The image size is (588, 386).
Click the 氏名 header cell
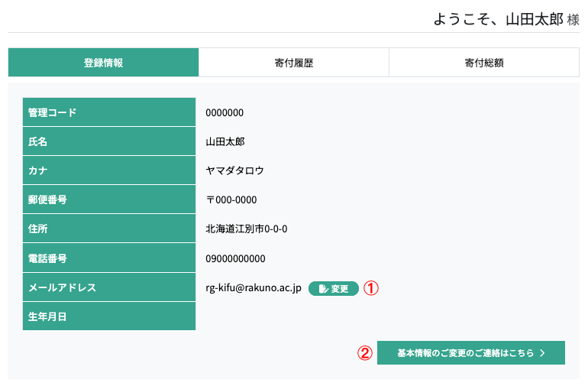[109, 141]
